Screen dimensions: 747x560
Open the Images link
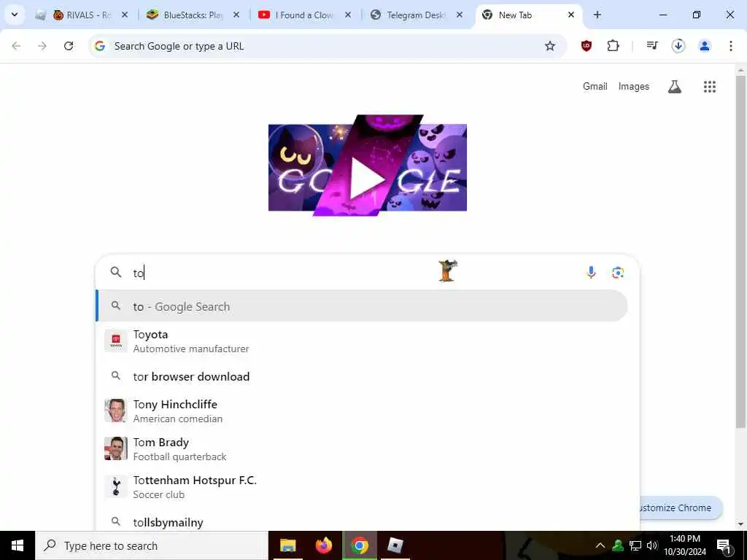[634, 87]
